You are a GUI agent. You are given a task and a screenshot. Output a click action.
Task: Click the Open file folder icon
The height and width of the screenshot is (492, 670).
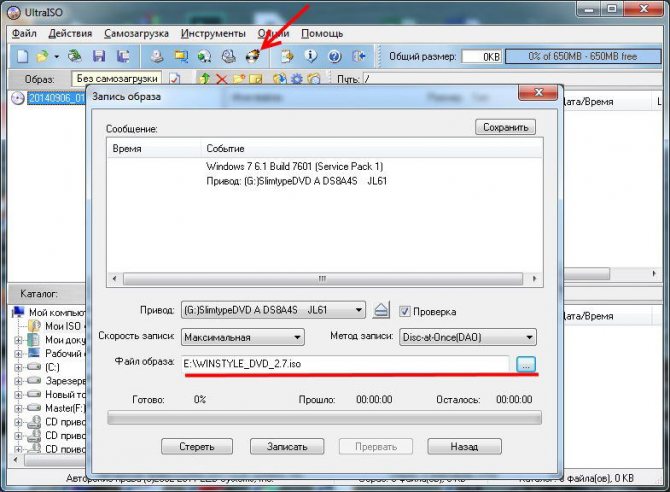(42, 56)
